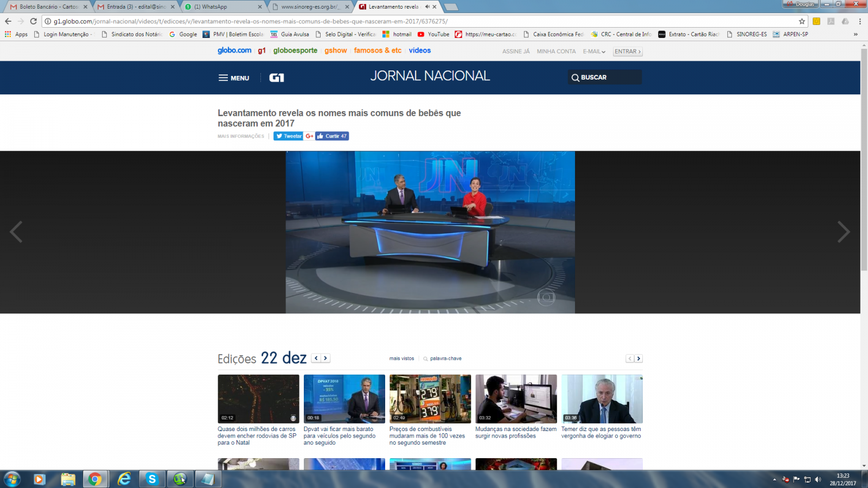The image size is (868, 488).
Task: Click the palavra-chave search field
Action: [445, 358]
